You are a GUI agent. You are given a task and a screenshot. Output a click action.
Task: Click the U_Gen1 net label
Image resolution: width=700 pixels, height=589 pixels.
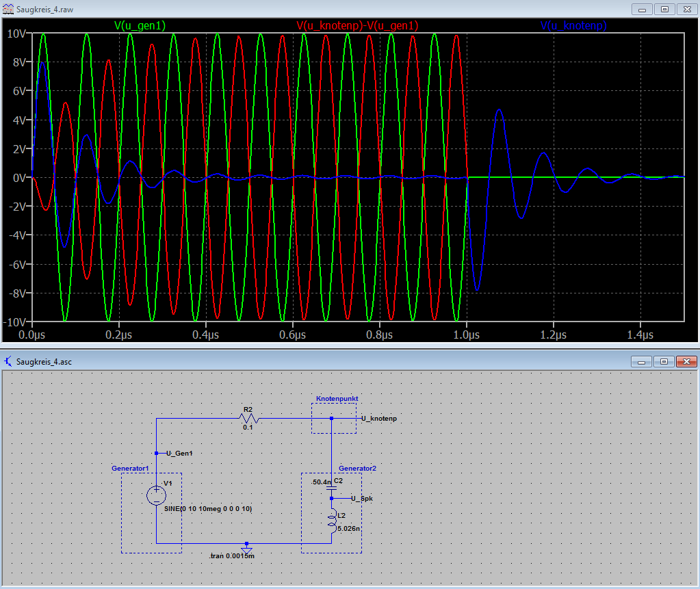click(x=179, y=453)
